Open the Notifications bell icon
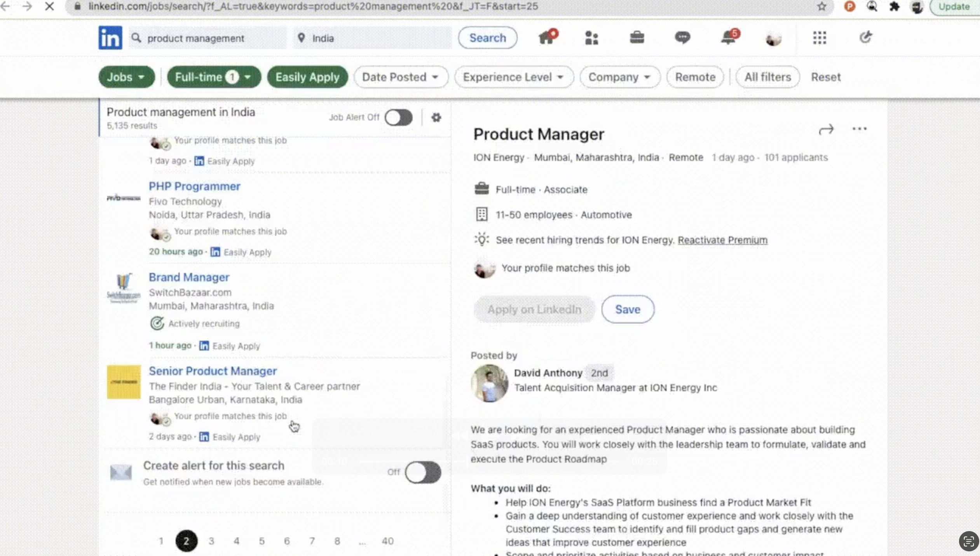The width and height of the screenshot is (980, 556). click(x=729, y=37)
